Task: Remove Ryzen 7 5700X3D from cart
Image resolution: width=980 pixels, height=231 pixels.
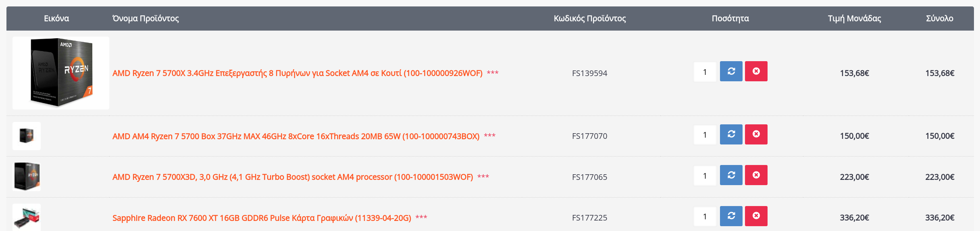Action: [x=756, y=175]
